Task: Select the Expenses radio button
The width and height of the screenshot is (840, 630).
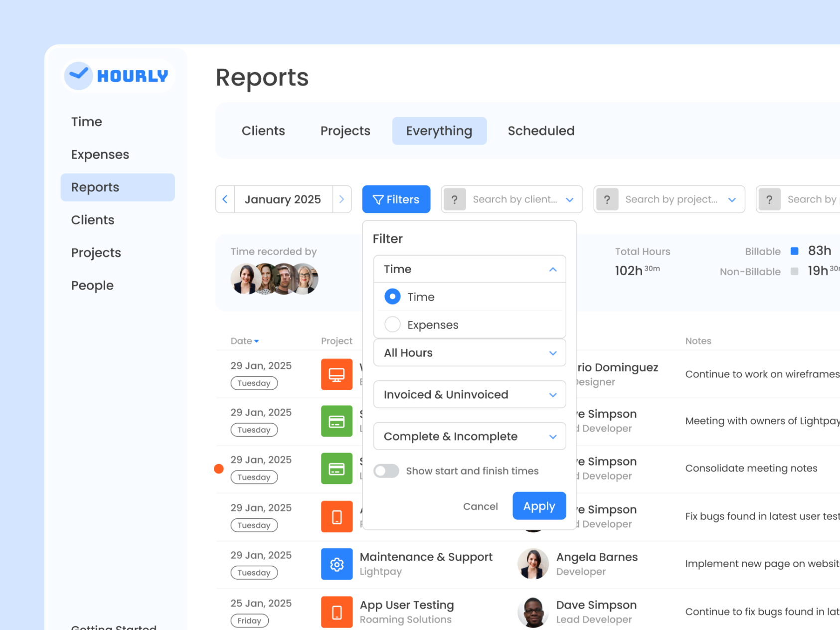Action: (392, 324)
